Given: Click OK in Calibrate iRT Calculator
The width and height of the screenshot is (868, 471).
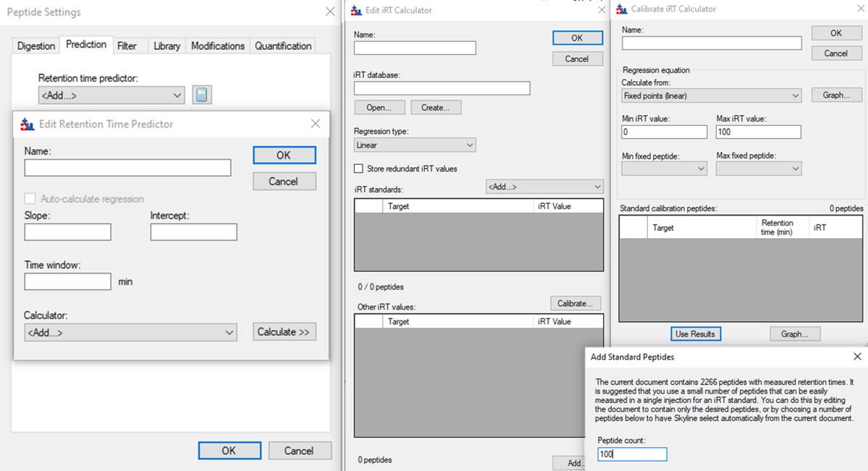Looking at the screenshot, I should (x=836, y=33).
